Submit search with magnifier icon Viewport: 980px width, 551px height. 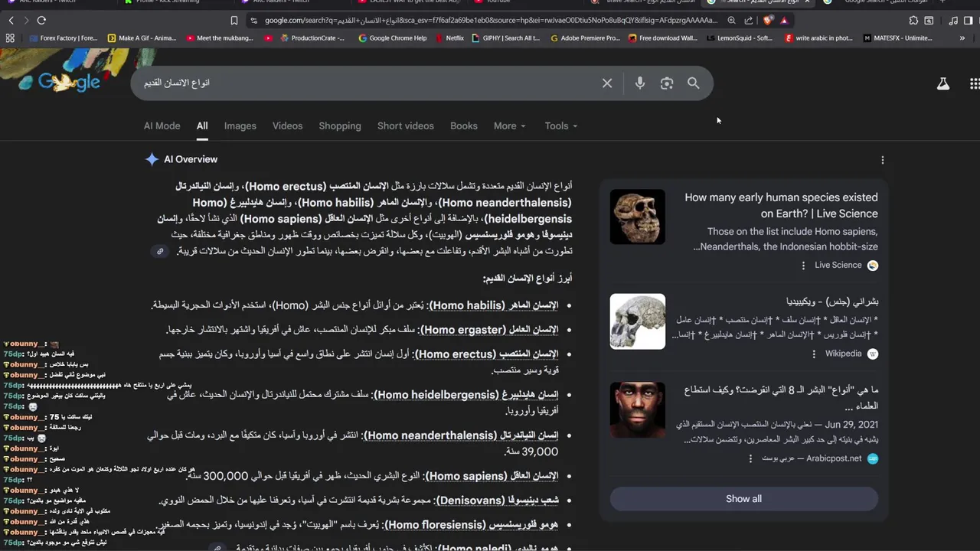coord(694,83)
